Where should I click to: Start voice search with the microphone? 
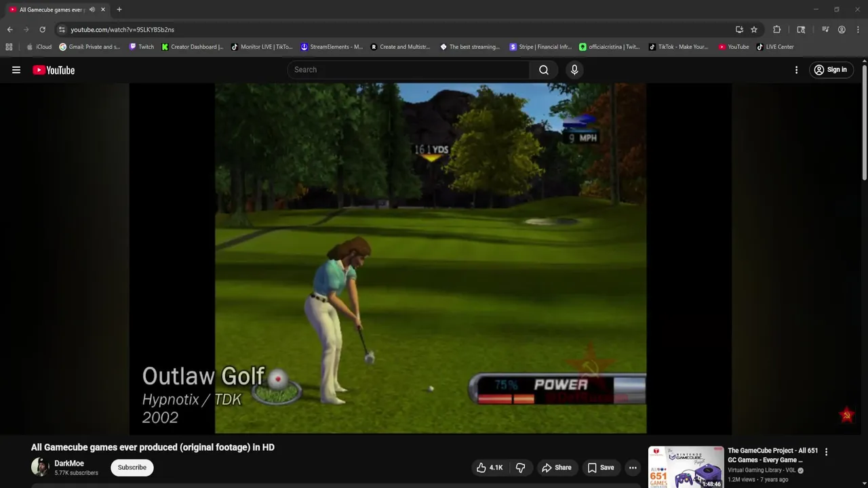point(574,70)
